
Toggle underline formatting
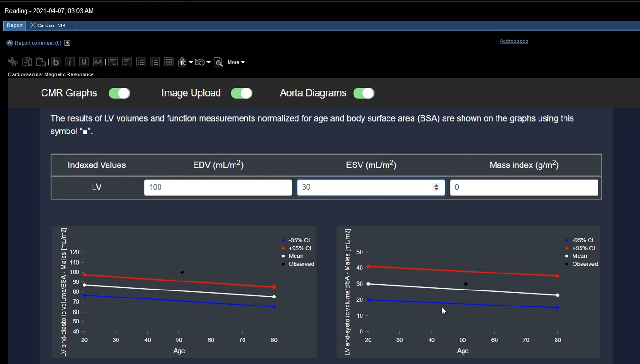[84, 62]
